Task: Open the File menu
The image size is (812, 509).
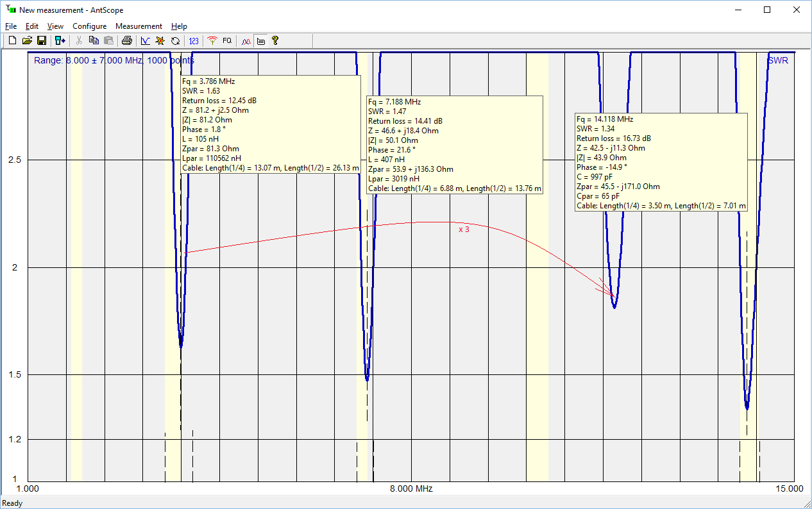Action: tap(10, 26)
